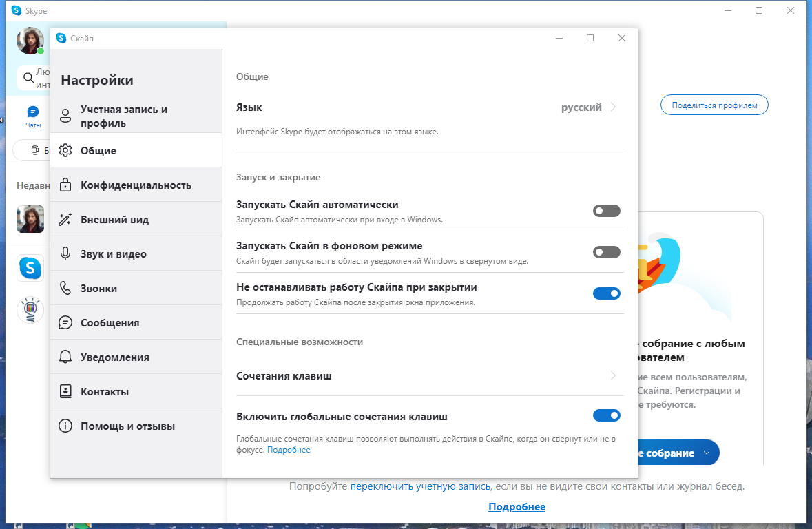Open Внешний вид settings category

tap(136, 219)
